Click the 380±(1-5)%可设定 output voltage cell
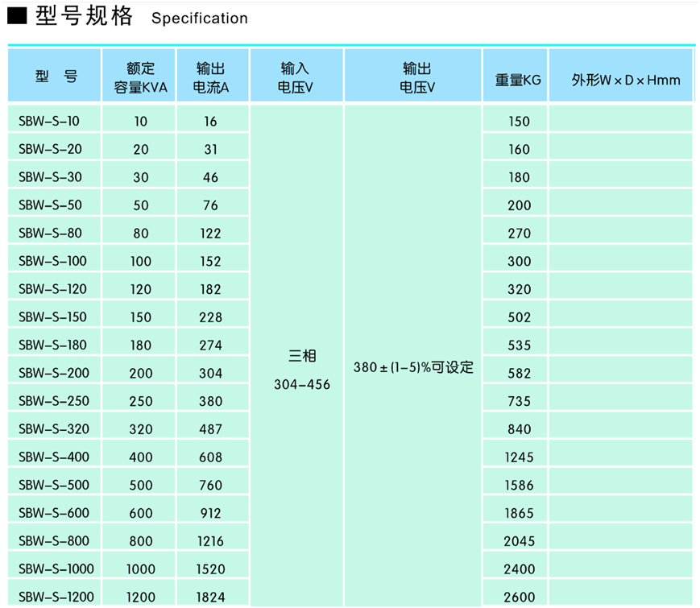This screenshot has height=608, width=700. pos(412,366)
